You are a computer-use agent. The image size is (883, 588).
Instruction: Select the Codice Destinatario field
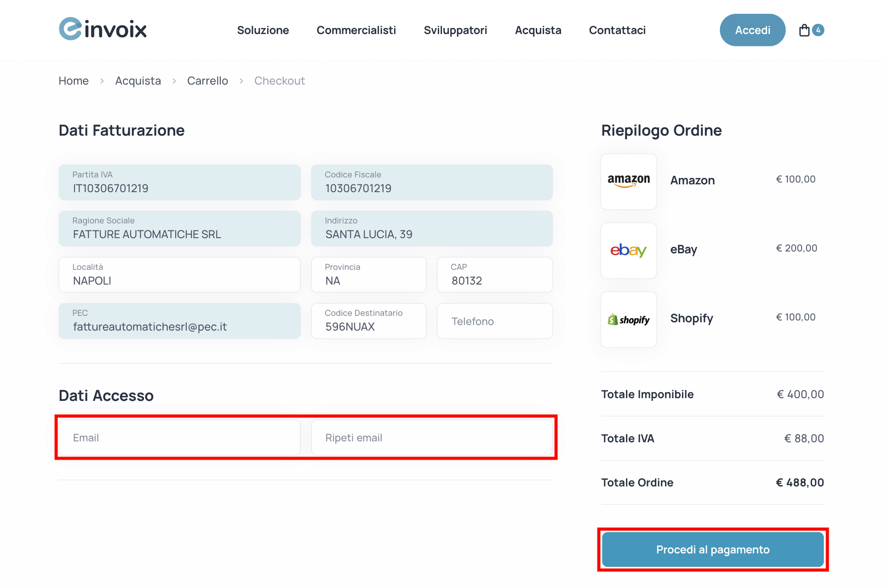pos(368,320)
